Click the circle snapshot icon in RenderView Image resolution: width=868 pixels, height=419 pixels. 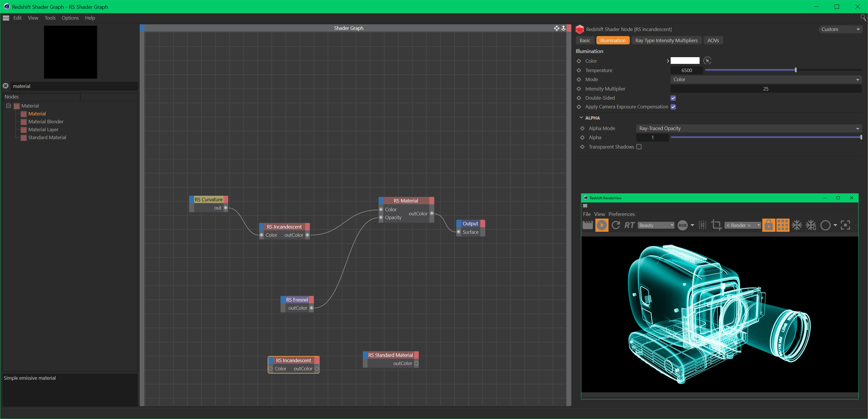pos(826,225)
